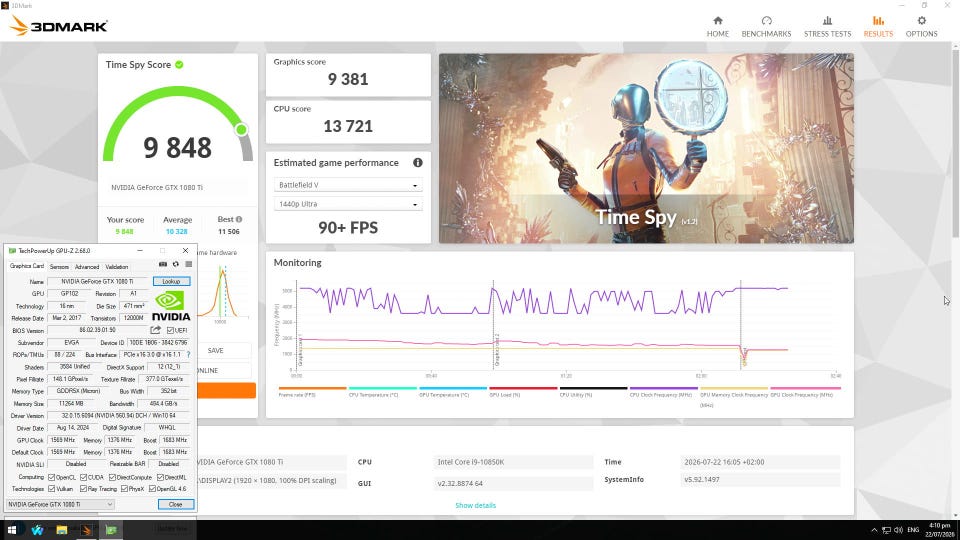Expand the GPU selector dropdown in GPU-Z

[x=60, y=504]
